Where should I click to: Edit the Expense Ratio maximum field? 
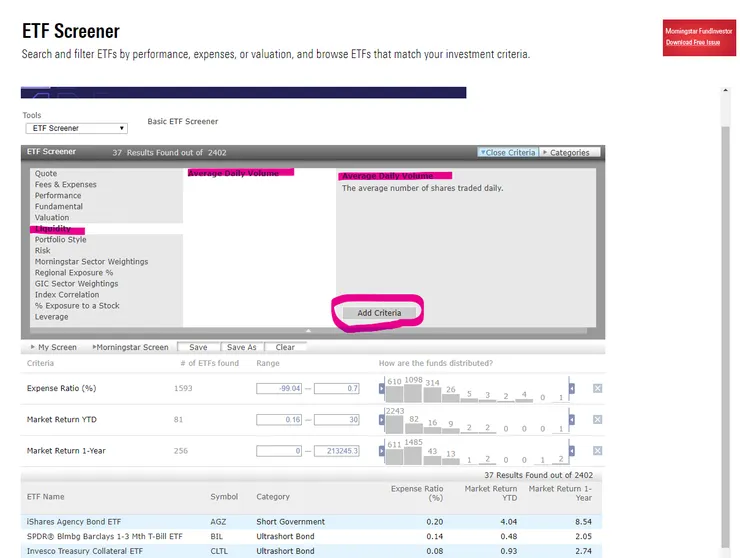pos(336,388)
